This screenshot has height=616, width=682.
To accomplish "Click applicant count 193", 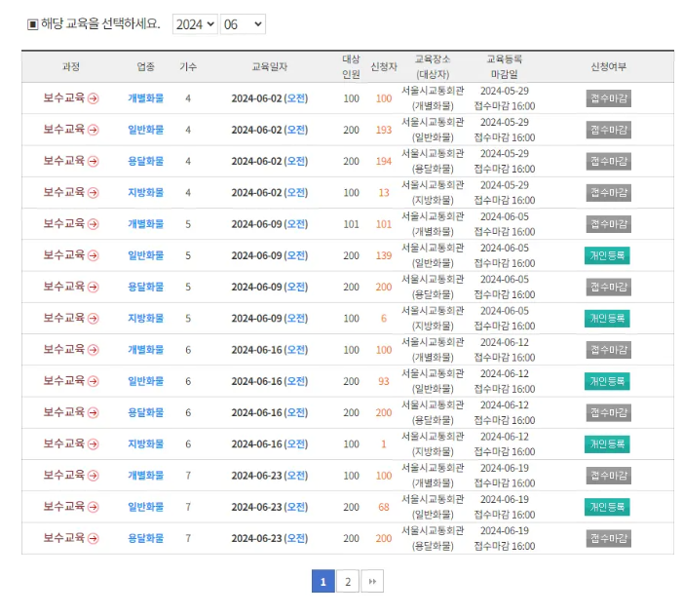I will click(x=384, y=130).
